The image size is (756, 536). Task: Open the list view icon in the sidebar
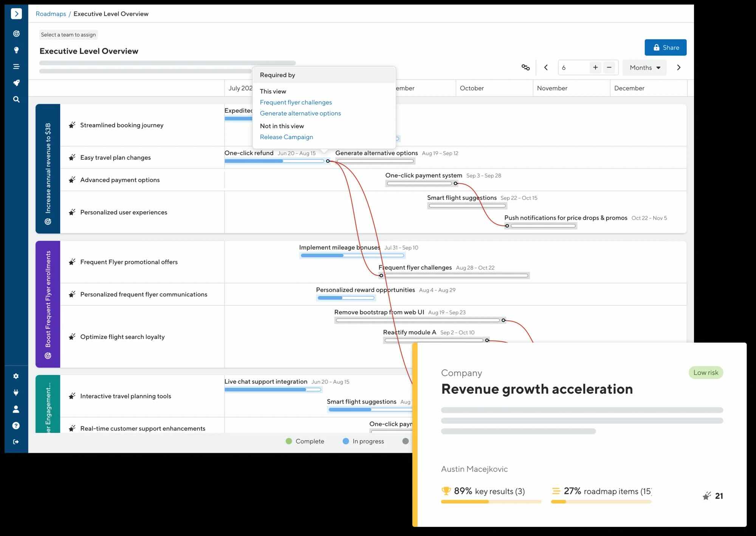16,67
